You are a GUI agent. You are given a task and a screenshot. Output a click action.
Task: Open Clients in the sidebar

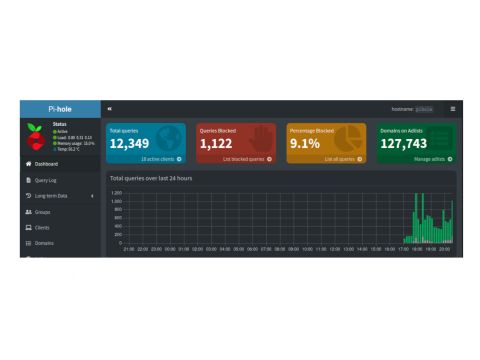(x=60, y=227)
